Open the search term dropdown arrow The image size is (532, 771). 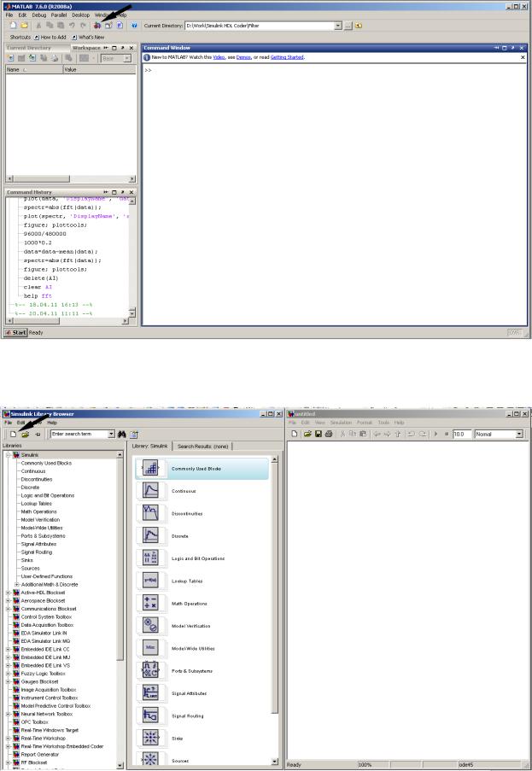coord(112,435)
